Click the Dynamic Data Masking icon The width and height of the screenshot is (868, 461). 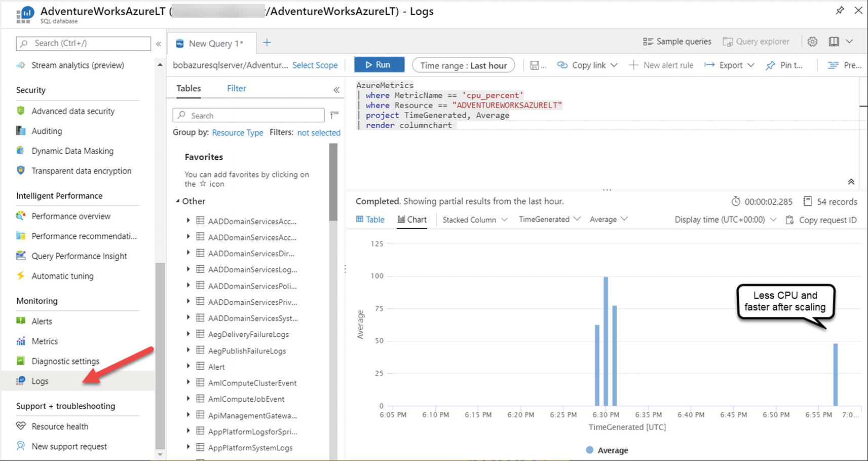click(21, 151)
